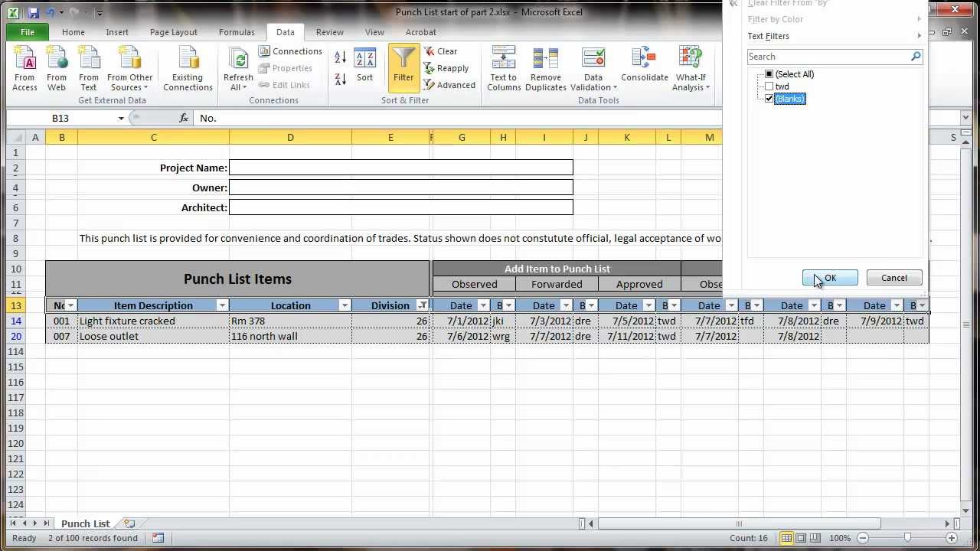Click Remove Duplicates
Image resolution: width=980 pixels, height=551 pixels.
coord(546,69)
